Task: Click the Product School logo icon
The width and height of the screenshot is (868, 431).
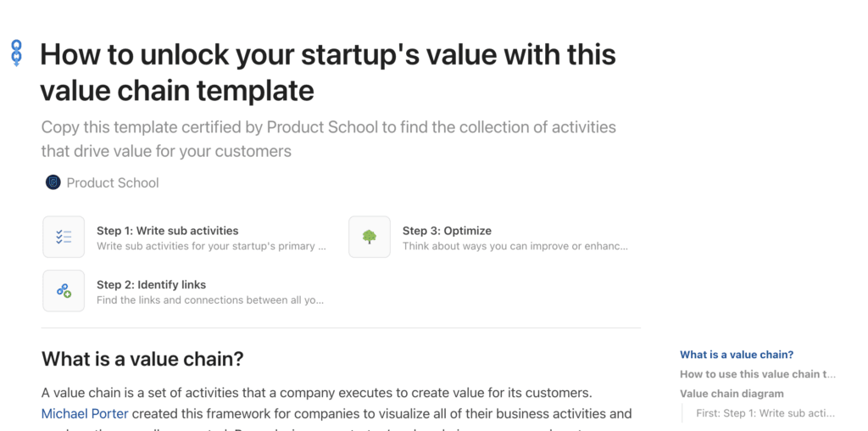Action: tap(53, 182)
